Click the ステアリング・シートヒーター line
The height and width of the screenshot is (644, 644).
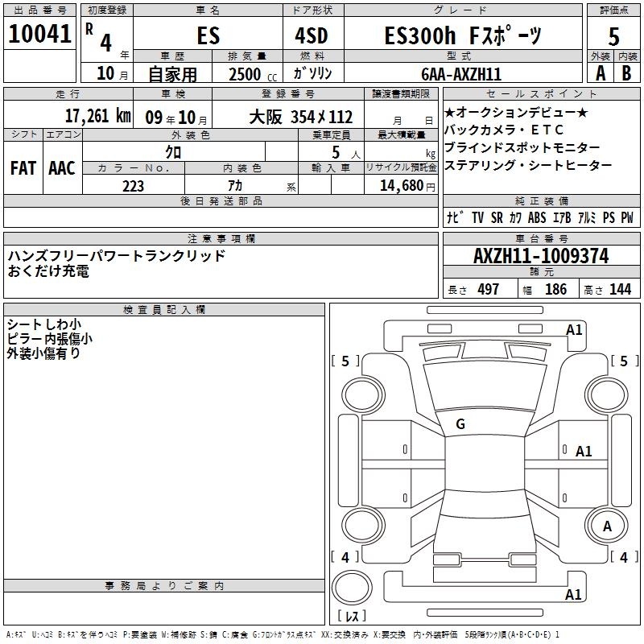click(x=528, y=165)
